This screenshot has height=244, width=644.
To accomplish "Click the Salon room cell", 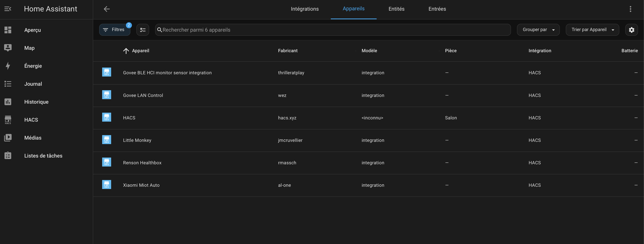I will click(x=451, y=118).
